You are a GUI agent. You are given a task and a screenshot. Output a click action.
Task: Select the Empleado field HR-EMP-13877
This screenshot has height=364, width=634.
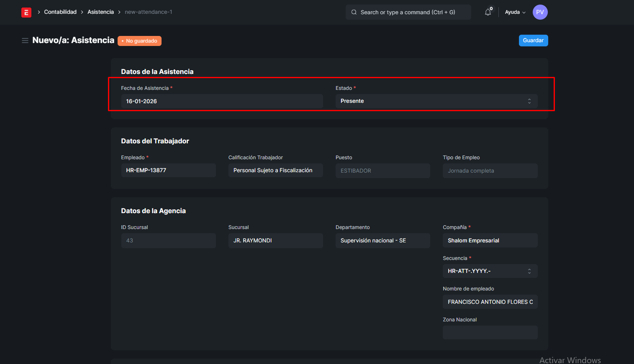click(x=168, y=171)
